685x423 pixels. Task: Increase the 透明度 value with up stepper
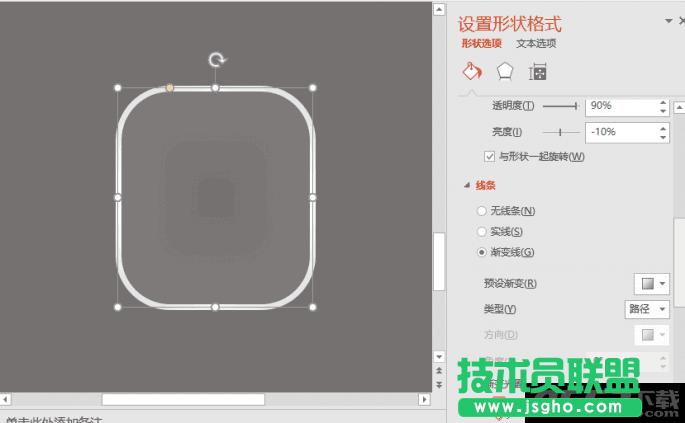[x=663, y=102]
